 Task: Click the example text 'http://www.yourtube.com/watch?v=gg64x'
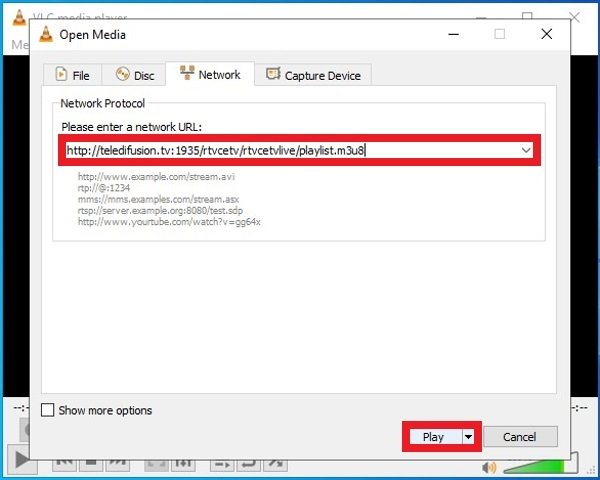click(x=169, y=222)
